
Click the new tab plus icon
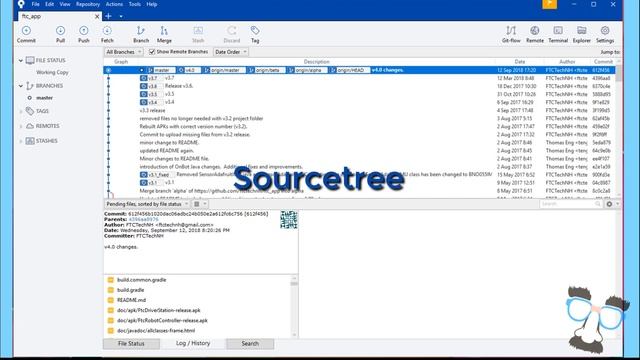coord(109,16)
